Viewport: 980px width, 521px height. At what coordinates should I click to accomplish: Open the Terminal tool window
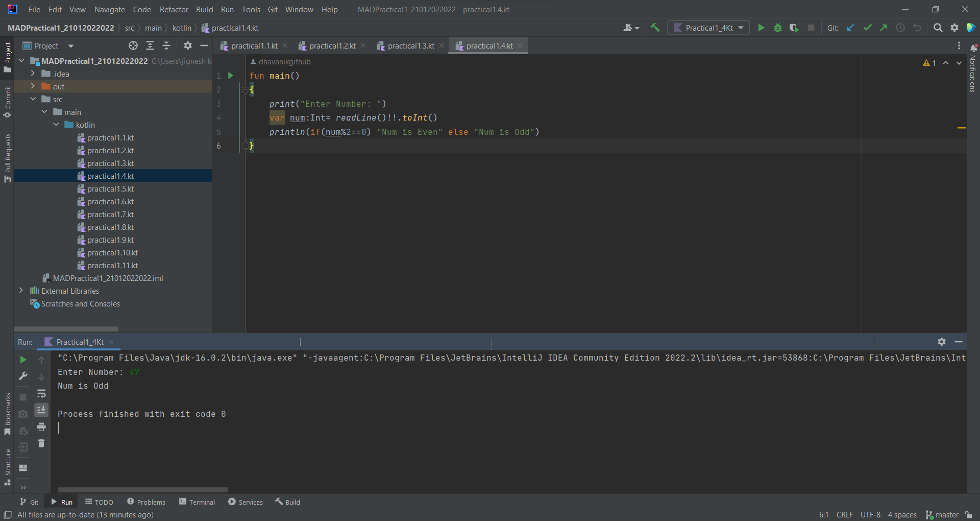tap(201, 502)
